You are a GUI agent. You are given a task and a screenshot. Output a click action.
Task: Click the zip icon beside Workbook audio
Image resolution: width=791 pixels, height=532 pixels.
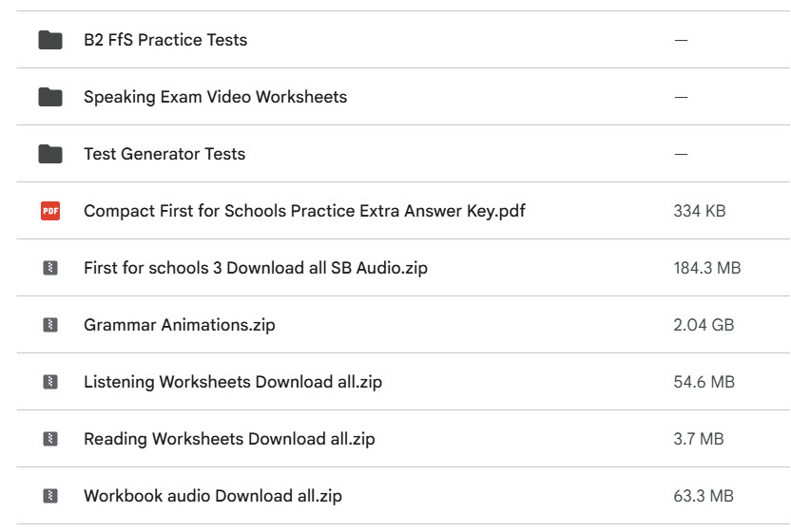(x=50, y=496)
